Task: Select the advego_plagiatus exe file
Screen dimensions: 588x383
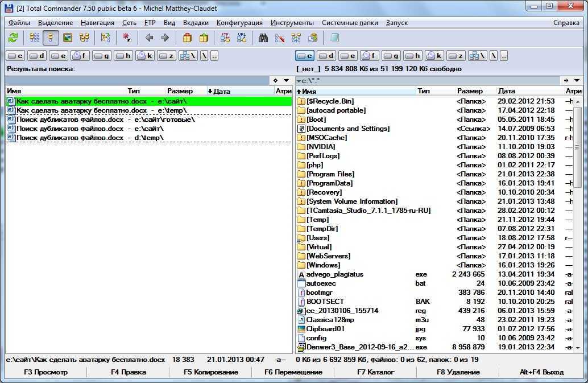Action: 434,274
